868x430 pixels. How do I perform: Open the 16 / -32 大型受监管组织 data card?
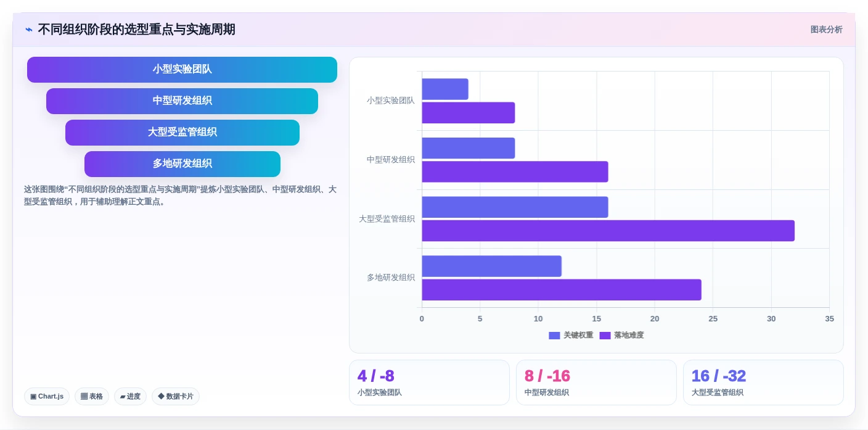pos(763,382)
